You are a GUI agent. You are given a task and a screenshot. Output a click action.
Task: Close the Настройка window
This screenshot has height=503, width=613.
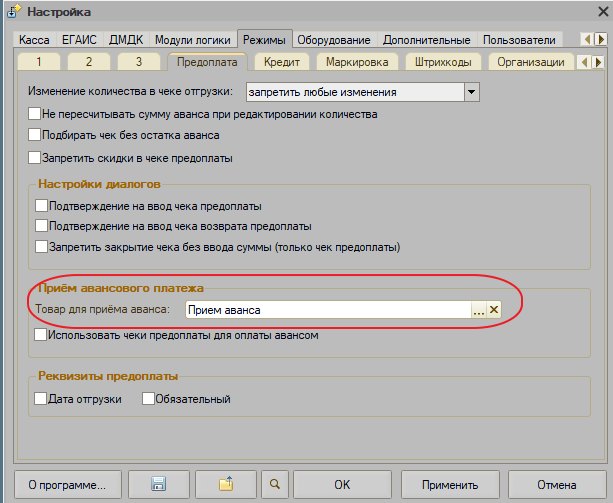click(603, 11)
